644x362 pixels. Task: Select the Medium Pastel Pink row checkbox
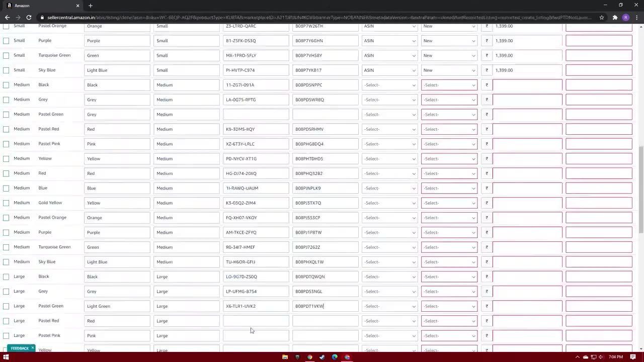click(x=6, y=144)
